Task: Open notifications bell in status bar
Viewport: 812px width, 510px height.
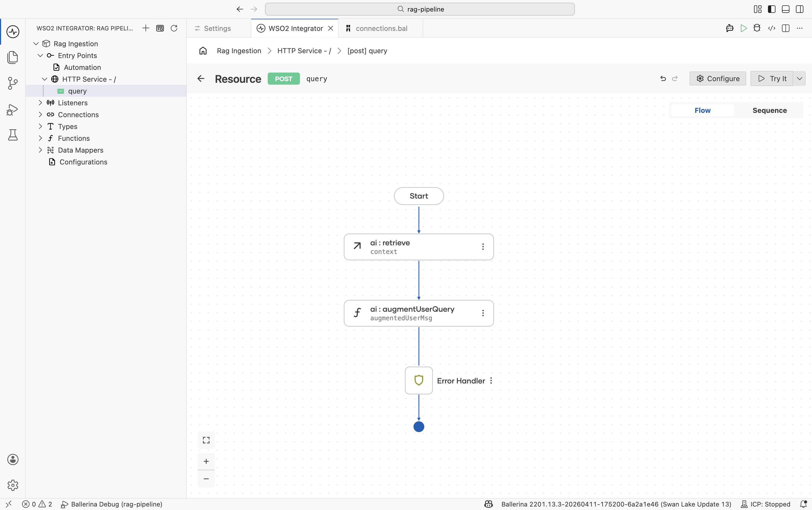Action: 803,504
